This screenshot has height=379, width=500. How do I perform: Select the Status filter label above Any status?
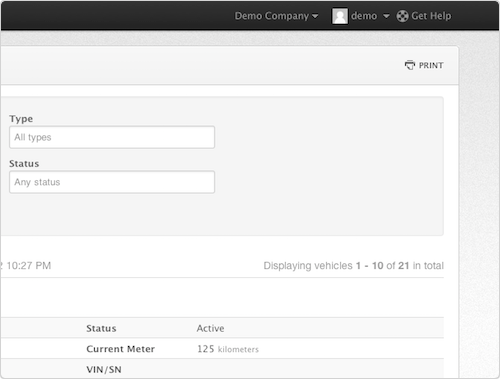pos(24,164)
